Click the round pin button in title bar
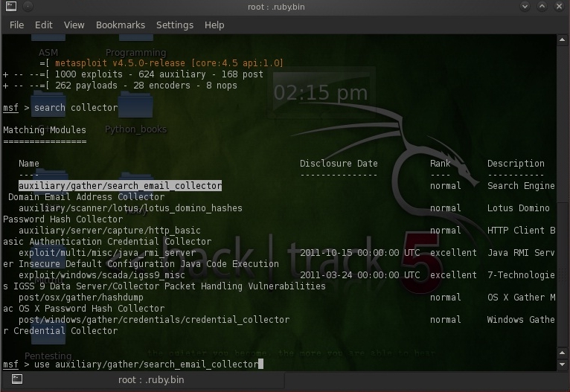570x392 pixels. [x=28, y=6]
